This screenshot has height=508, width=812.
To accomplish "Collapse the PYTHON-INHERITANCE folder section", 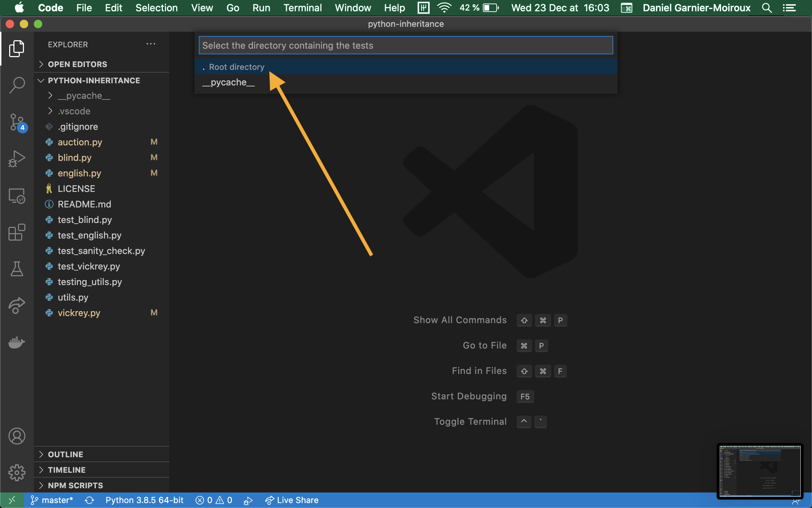I will pyautogui.click(x=94, y=80).
